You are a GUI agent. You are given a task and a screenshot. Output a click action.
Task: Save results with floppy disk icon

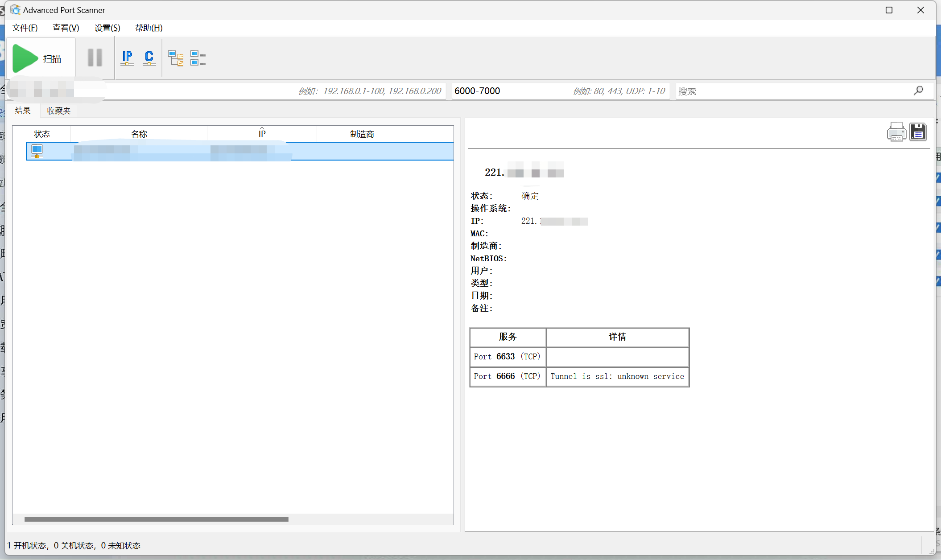point(918,132)
